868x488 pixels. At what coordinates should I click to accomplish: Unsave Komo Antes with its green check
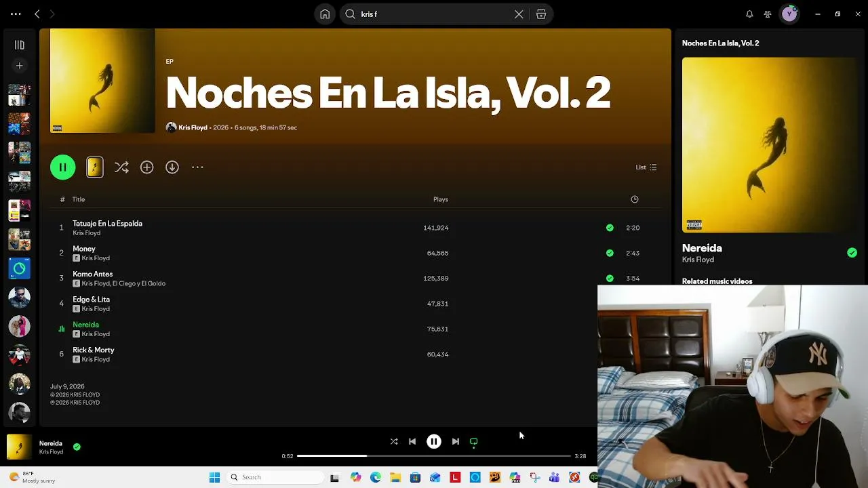point(610,278)
